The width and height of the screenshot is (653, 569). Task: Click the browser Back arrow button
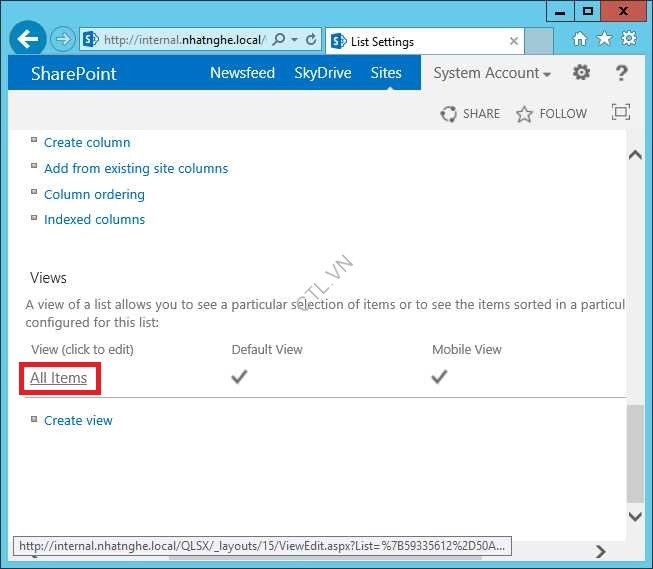[28, 39]
